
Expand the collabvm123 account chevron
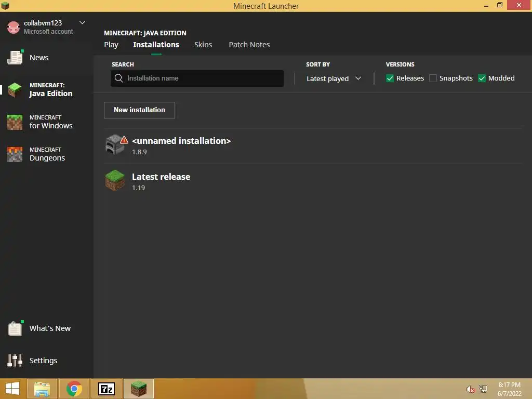(82, 23)
